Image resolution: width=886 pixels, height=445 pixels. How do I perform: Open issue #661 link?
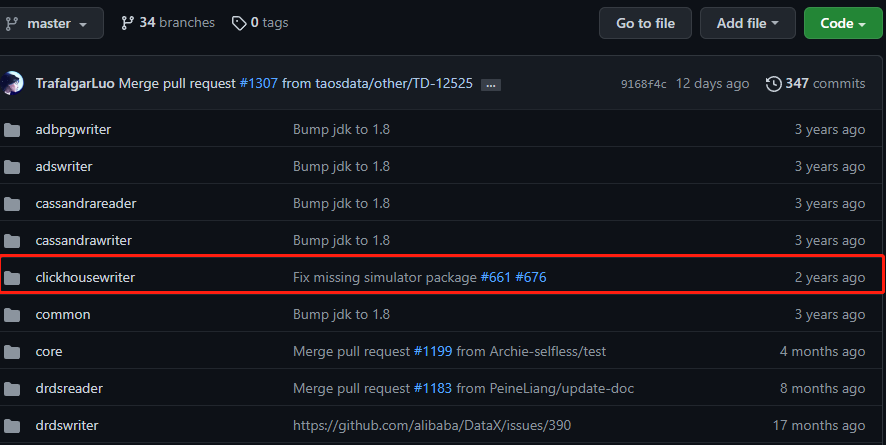point(495,278)
